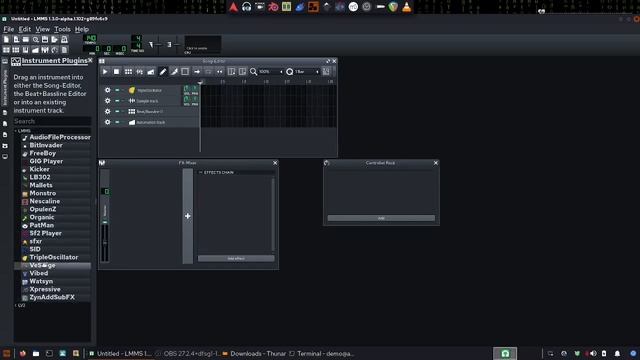Collapse the LMMS plugin tree node
The height and width of the screenshot is (360, 640).
click(16, 131)
